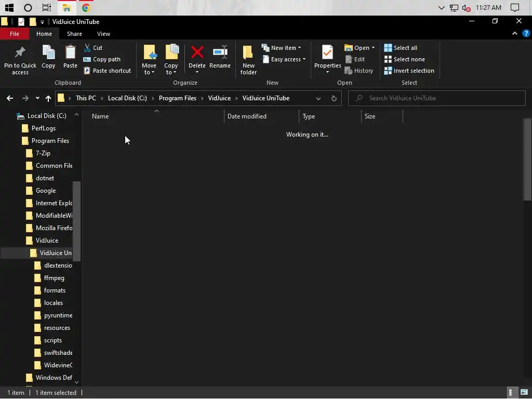Open file History

[359, 71]
